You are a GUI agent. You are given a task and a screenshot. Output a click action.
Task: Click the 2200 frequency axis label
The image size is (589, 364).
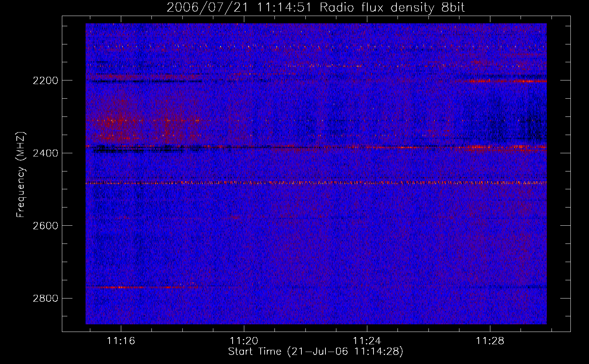[45, 80]
